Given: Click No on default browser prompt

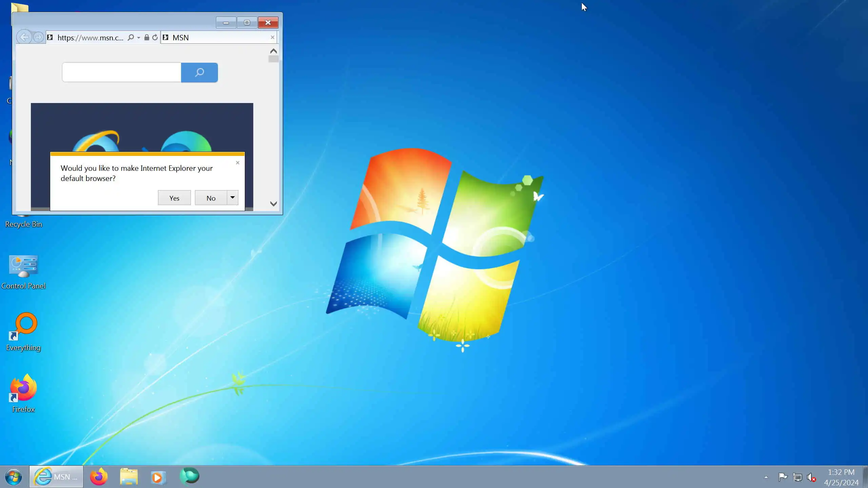Looking at the screenshot, I should click(211, 198).
